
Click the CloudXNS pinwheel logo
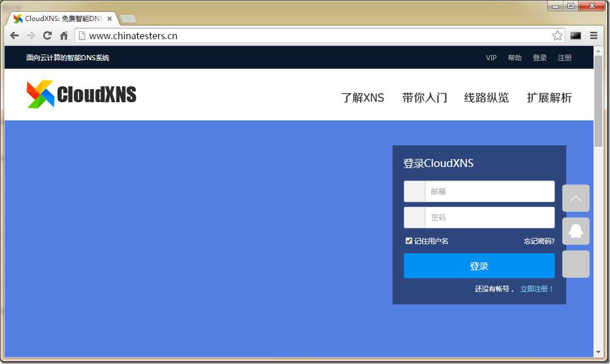40,94
